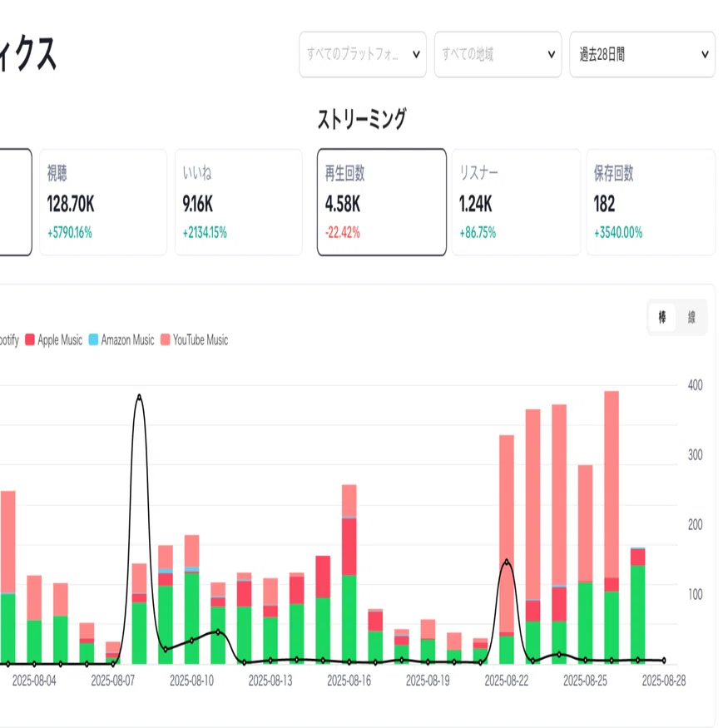728x728 pixels.
Task: Click the chevron of the 過去28日間 dropdown
Action: [x=705, y=54]
